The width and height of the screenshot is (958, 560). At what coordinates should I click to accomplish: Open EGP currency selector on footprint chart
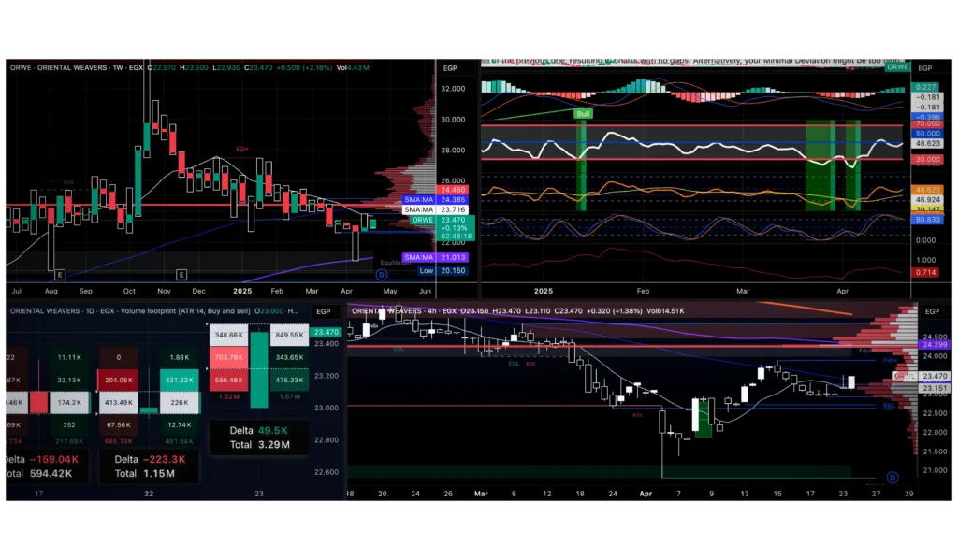(x=323, y=311)
